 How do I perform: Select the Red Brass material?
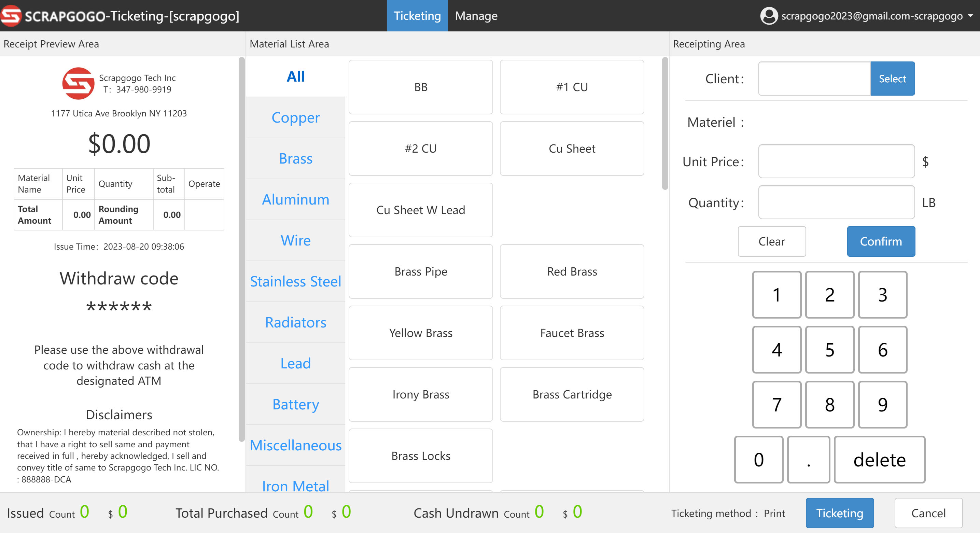pyautogui.click(x=572, y=272)
